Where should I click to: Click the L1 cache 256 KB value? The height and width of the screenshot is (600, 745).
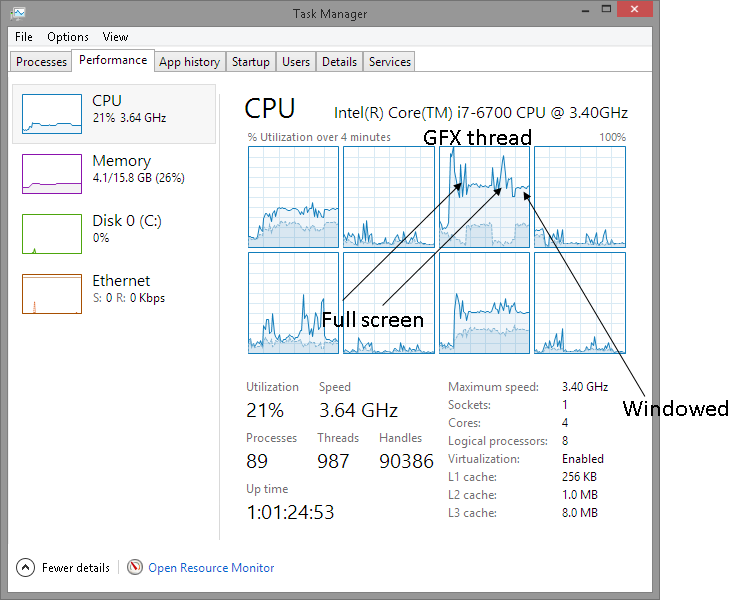(579, 477)
